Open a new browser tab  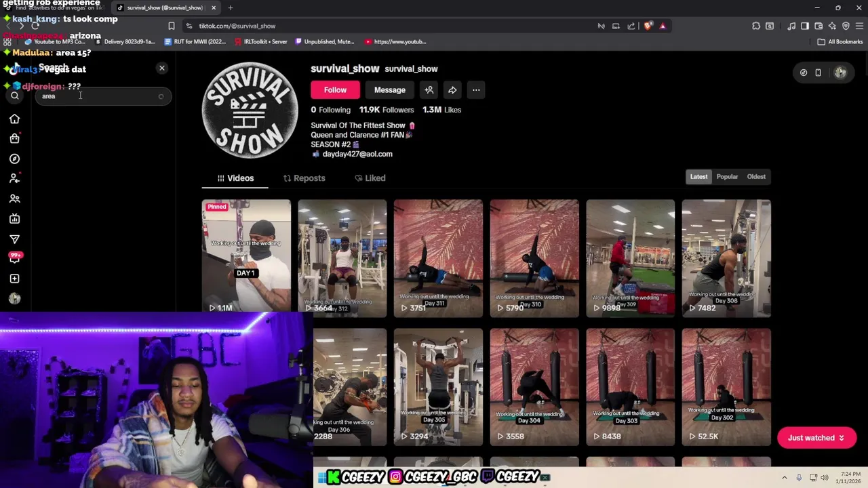pyautogui.click(x=231, y=7)
